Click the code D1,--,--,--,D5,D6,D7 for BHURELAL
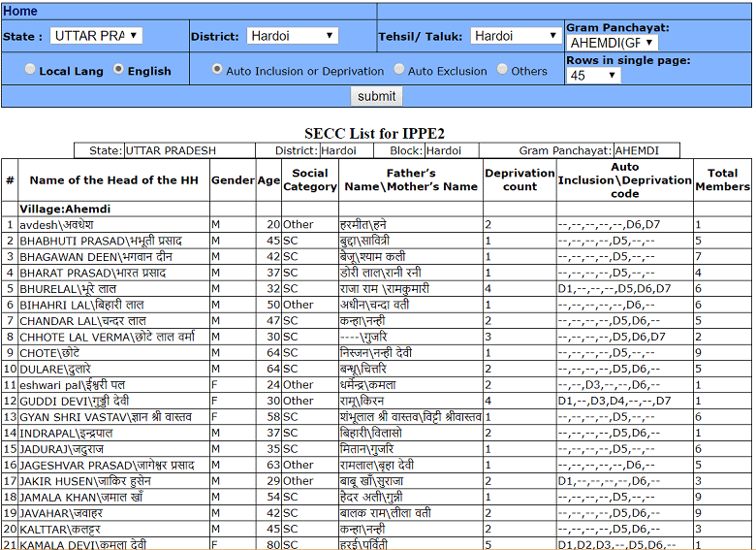The height and width of the screenshot is (550, 756). coord(614,288)
